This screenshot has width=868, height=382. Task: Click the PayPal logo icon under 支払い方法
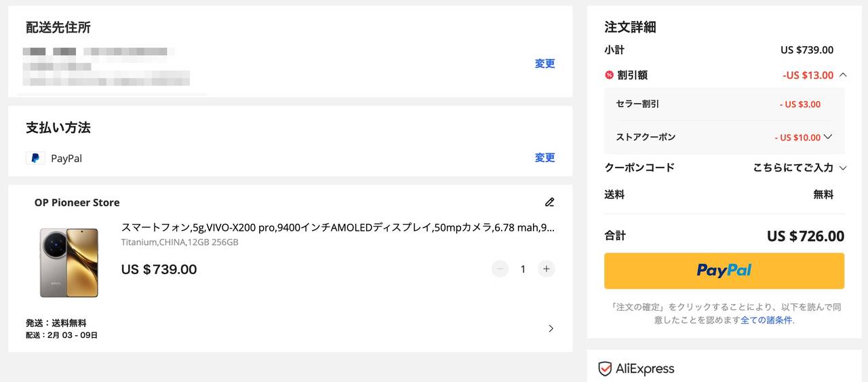tap(35, 158)
